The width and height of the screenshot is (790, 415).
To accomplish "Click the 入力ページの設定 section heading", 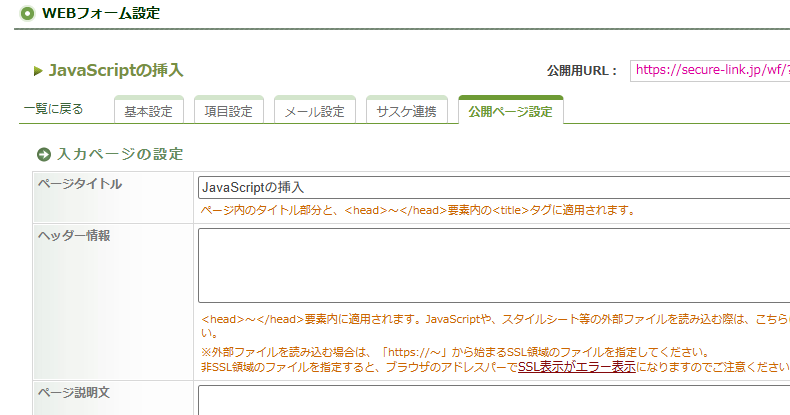I will click(x=120, y=154).
